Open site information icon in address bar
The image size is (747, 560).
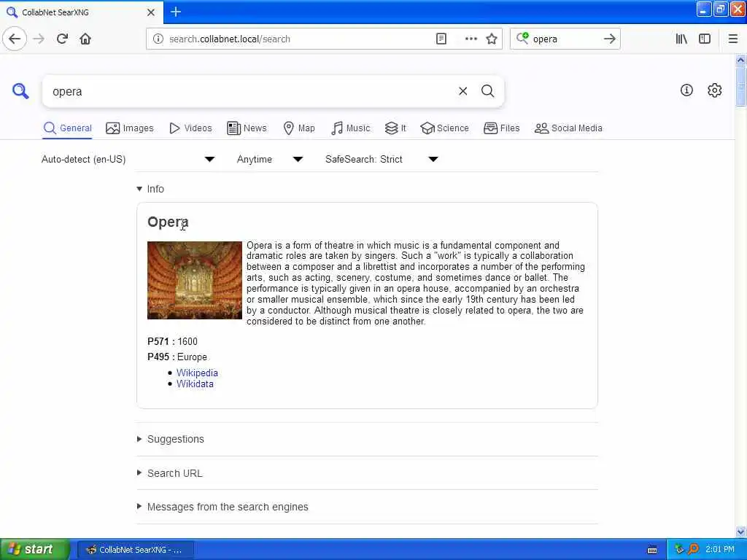pyautogui.click(x=158, y=39)
